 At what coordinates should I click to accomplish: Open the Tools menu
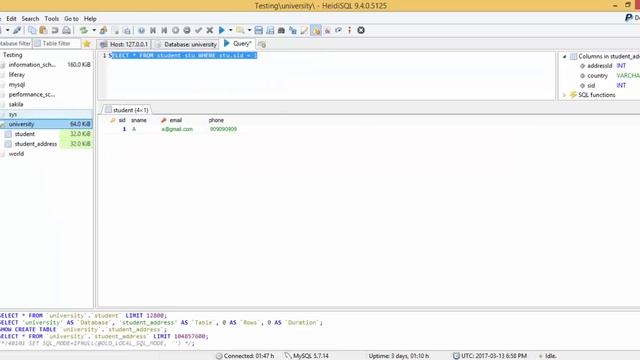(x=52, y=19)
